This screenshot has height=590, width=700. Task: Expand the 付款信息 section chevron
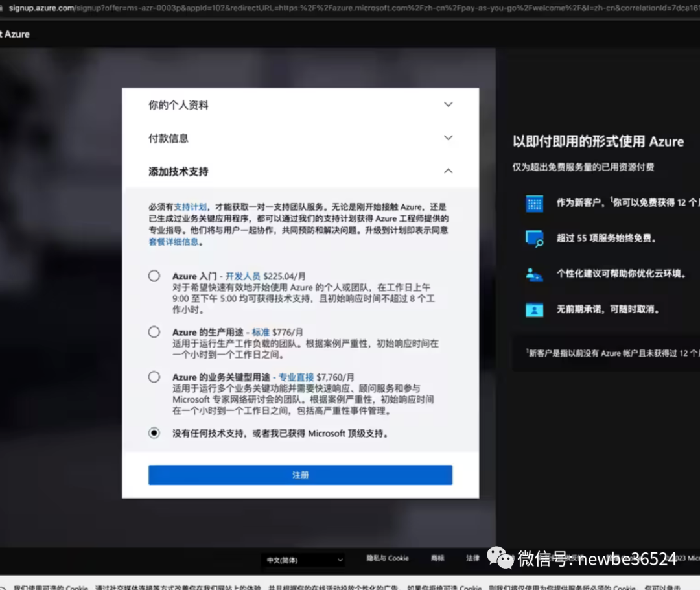tap(449, 137)
